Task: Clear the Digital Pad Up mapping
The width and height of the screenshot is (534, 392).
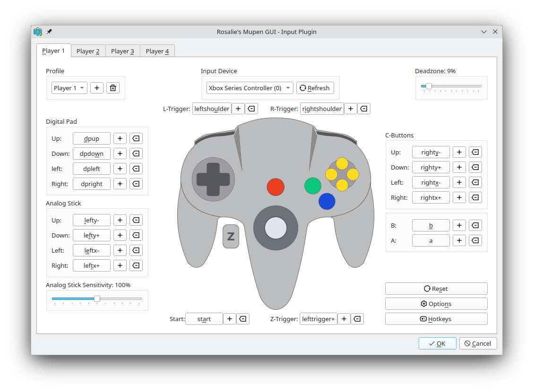Action: tap(136, 138)
